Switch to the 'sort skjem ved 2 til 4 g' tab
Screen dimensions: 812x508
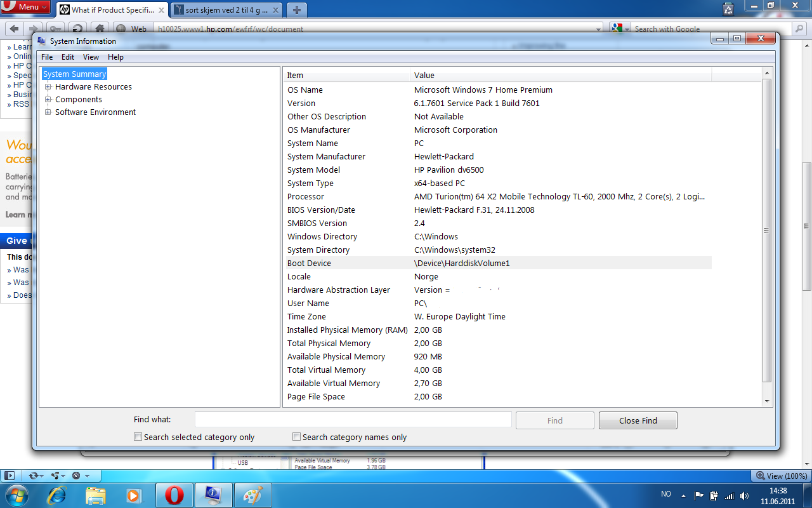(227, 10)
